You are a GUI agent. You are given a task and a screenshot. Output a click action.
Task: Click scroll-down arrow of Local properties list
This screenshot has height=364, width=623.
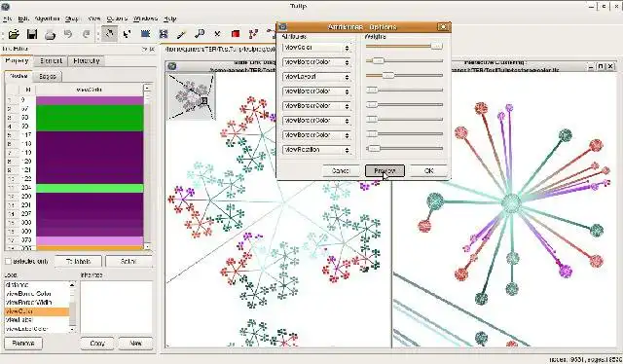72,329
